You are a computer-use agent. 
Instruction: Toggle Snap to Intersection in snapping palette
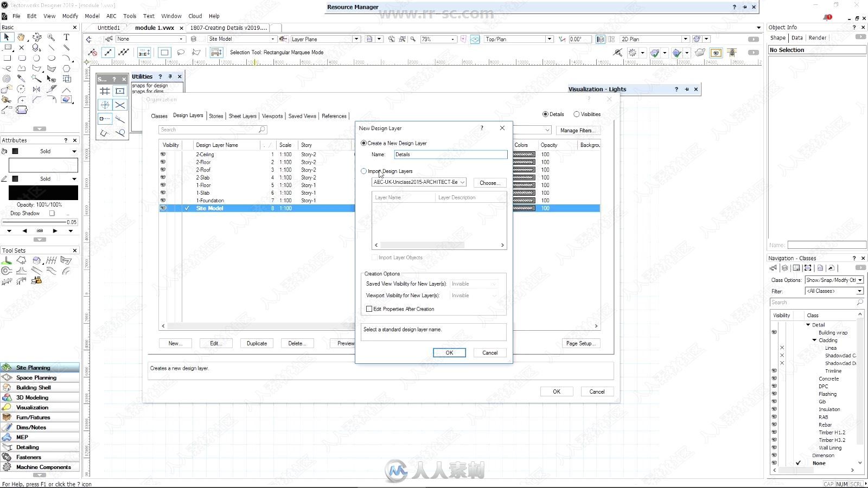click(x=120, y=105)
